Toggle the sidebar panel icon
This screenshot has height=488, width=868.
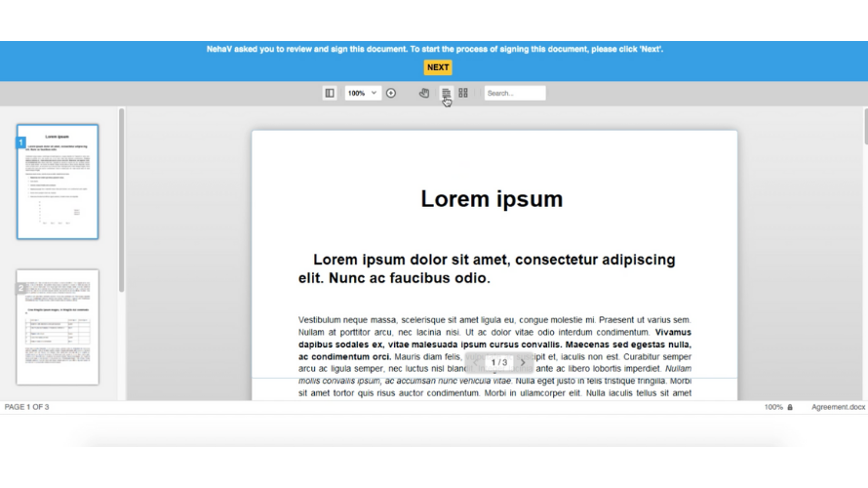click(x=330, y=93)
